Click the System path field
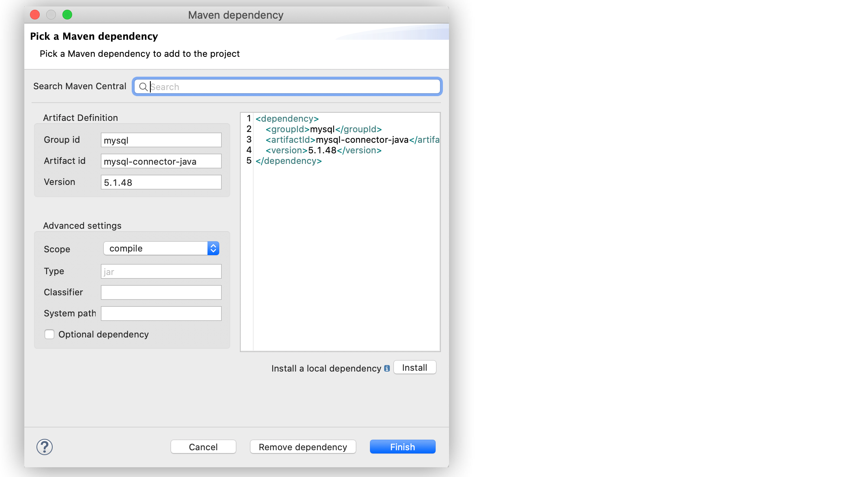This screenshot has width=868, height=477. pos(161,313)
